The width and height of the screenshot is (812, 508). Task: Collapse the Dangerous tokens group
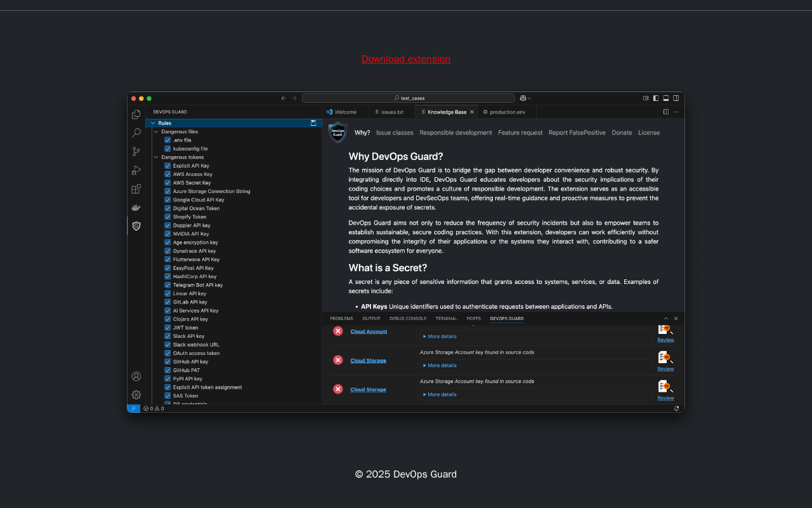(x=156, y=157)
